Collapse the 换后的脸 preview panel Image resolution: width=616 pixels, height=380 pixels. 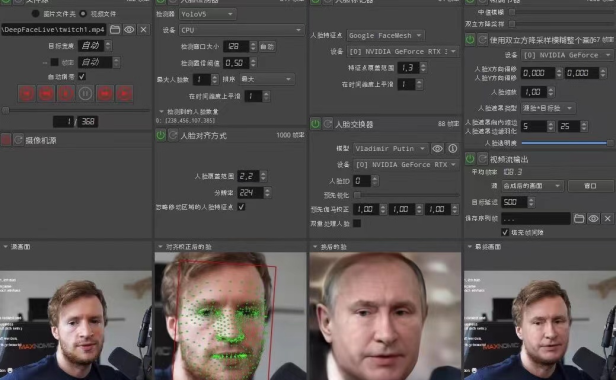pyautogui.click(x=315, y=247)
